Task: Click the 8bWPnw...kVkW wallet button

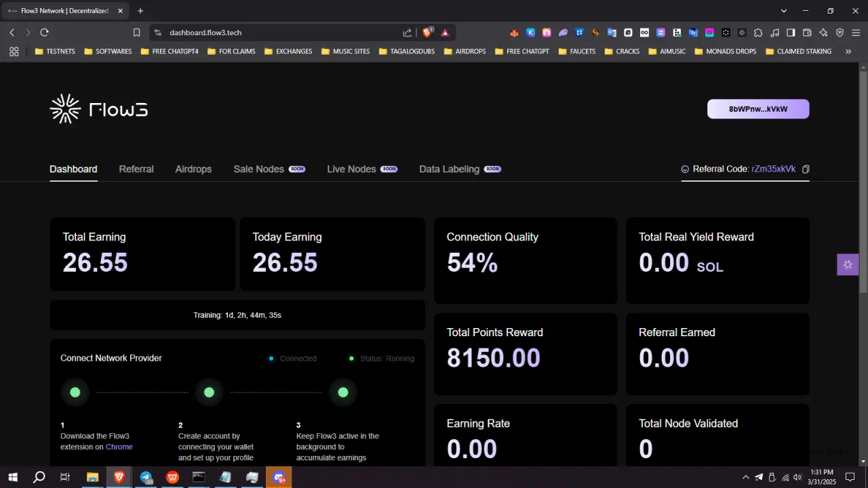Action: click(758, 109)
